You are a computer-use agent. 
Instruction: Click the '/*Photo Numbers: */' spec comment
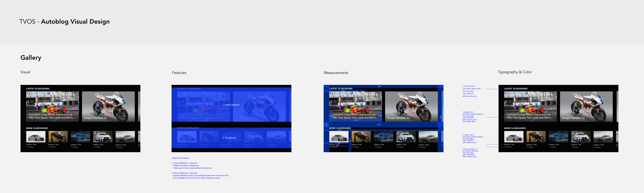point(470,149)
